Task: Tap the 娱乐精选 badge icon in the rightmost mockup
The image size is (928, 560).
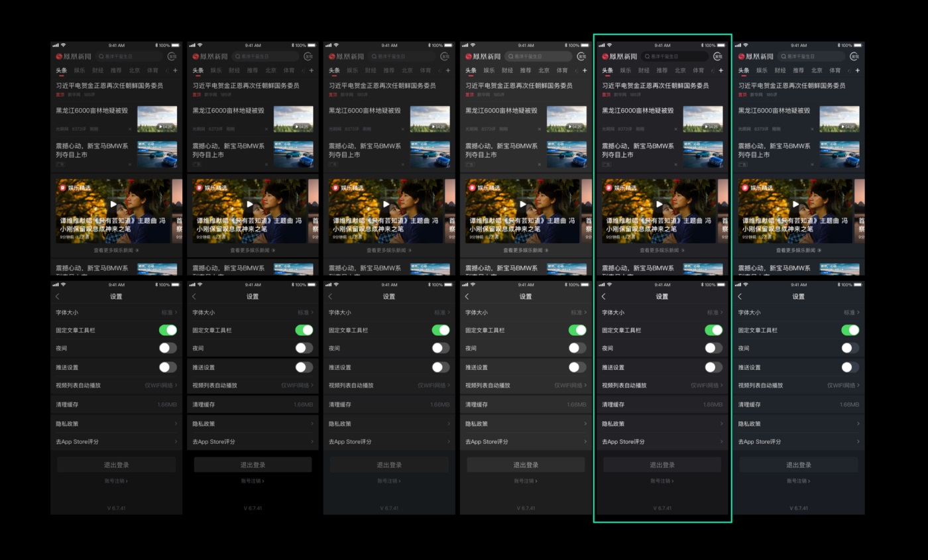Action: [x=744, y=188]
